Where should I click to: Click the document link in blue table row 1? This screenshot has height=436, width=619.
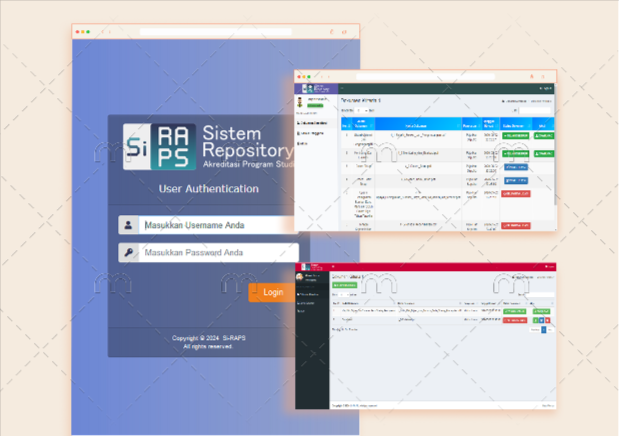(x=418, y=135)
